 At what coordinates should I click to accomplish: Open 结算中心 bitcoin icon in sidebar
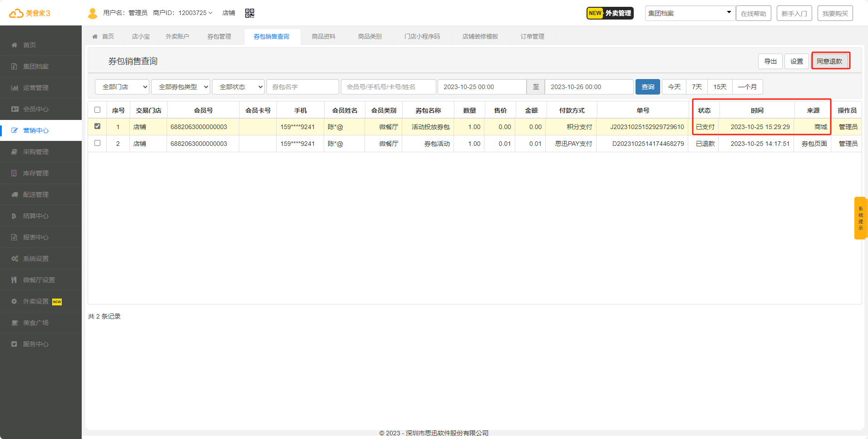tap(15, 216)
